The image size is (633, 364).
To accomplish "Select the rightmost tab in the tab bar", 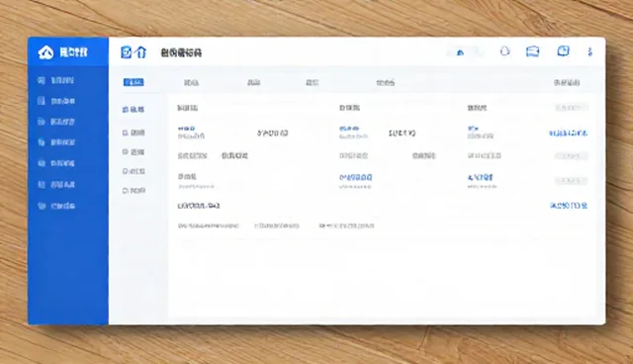I will [x=567, y=83].
